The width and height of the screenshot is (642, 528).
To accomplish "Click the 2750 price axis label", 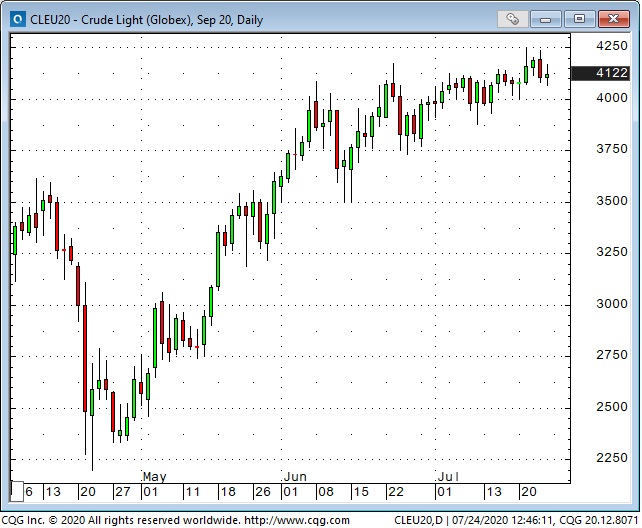I will click(611, 355).
